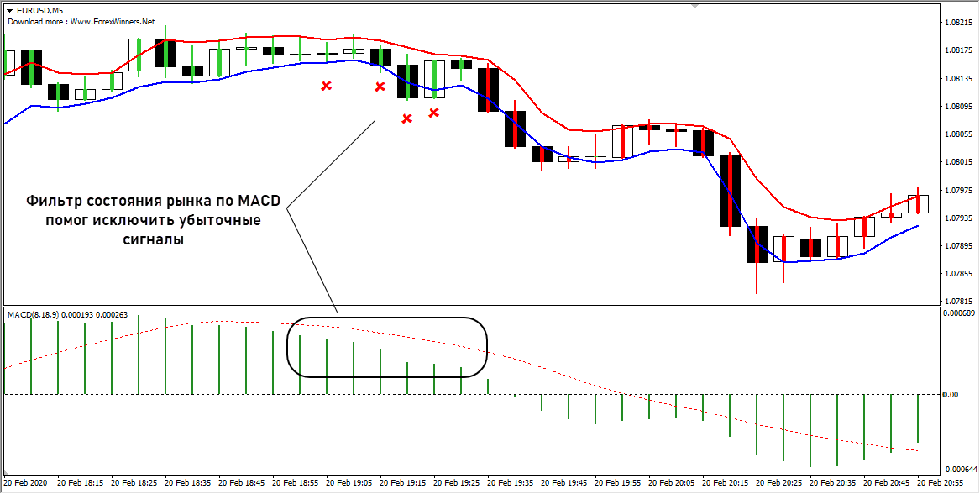The height and width of the screenshot is (494, 980).
Task: Click the 0.00 level on MACD scale
Action: [950, 394]
